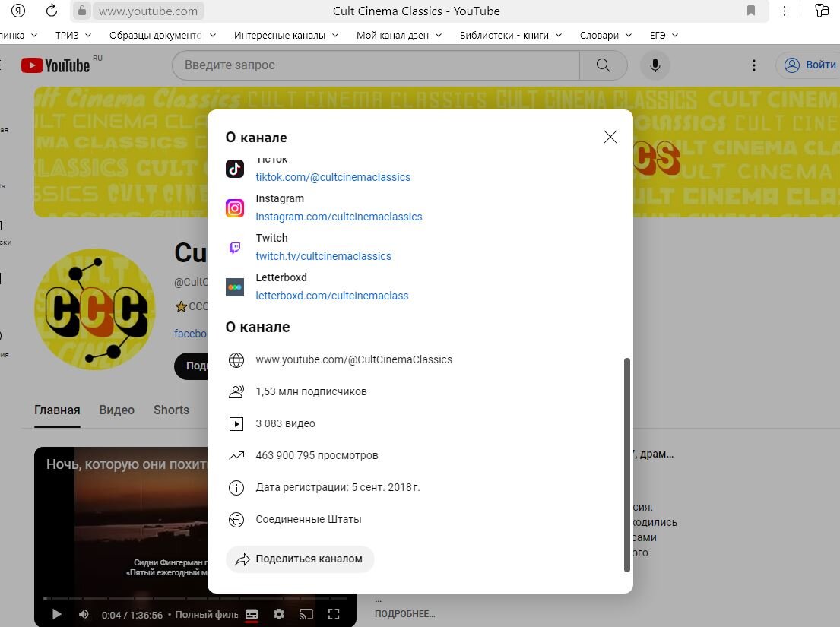Image resolution: width=840 pixels, height=627 pixels.
Task: Select 463 900 795 просмотров text
Action: pyautogui.click(x=316, y=456)
